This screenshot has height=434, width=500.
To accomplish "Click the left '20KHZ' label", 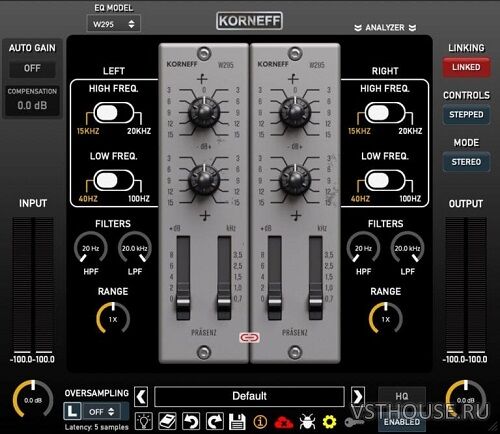I will 139,131.
